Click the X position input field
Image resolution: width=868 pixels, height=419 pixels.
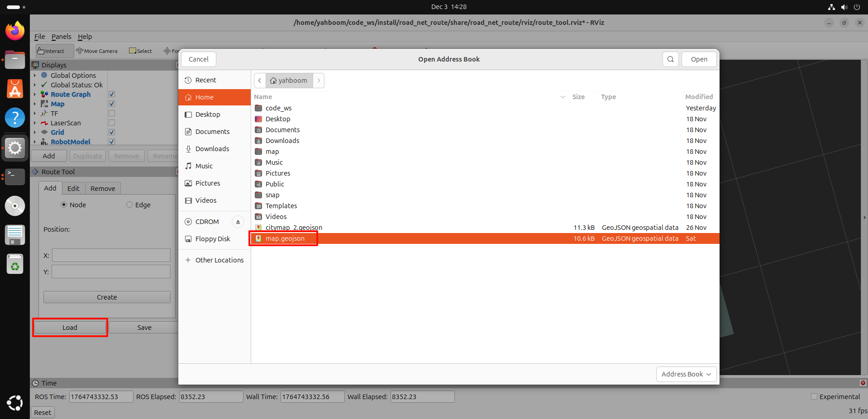pos(111,255)
